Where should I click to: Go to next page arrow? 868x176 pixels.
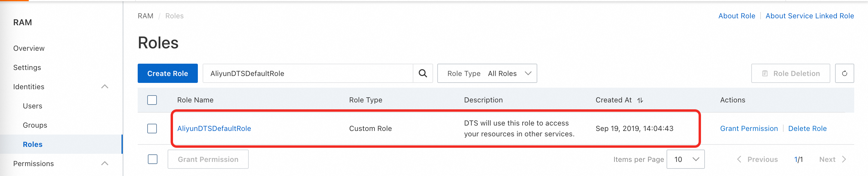coord(844,159)
